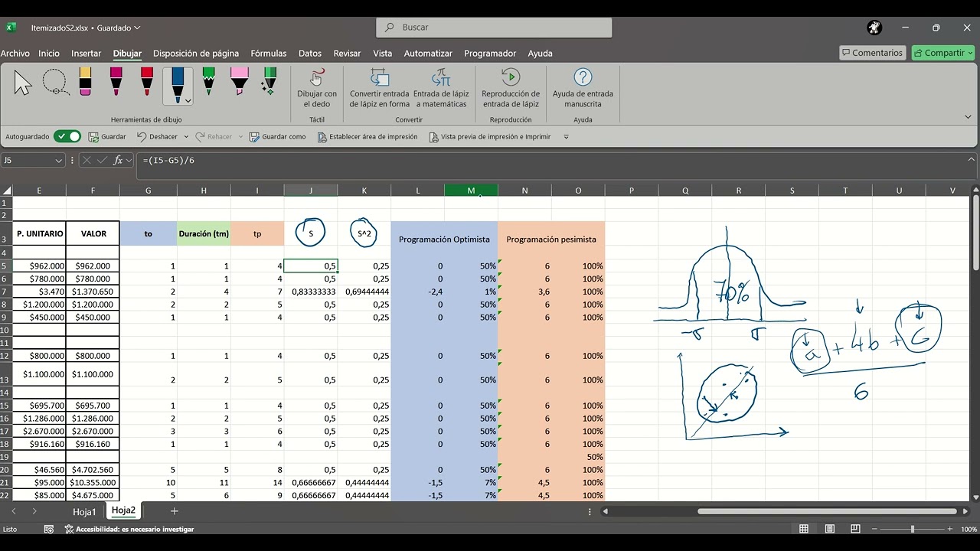Switch to the Programador tab

pos(490,54)
